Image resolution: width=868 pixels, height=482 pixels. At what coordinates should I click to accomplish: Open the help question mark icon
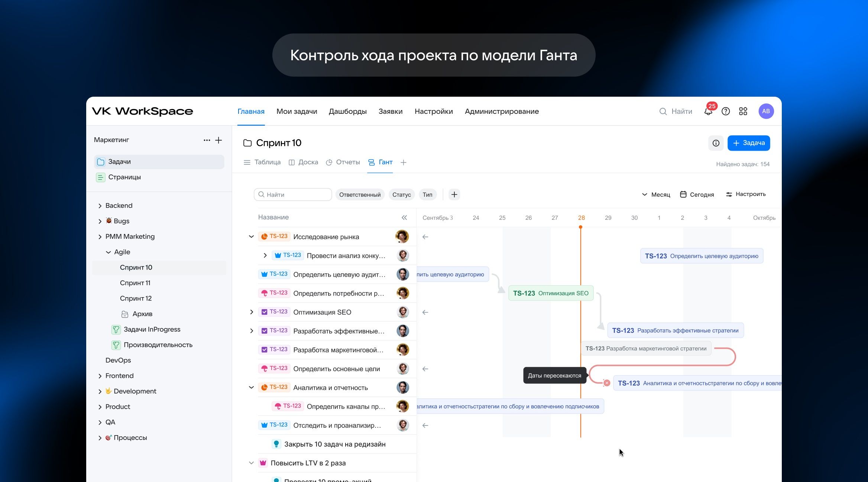pyautogui.click(x=726, y=111)
